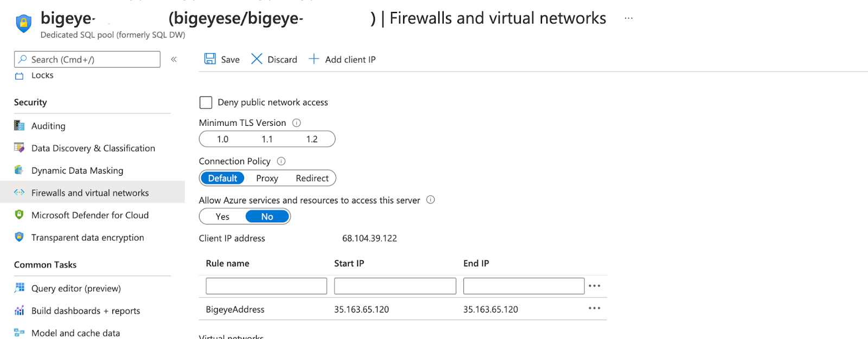Set connection policy to Proxy
The image size is (868, 339).
tap(267, 178)
